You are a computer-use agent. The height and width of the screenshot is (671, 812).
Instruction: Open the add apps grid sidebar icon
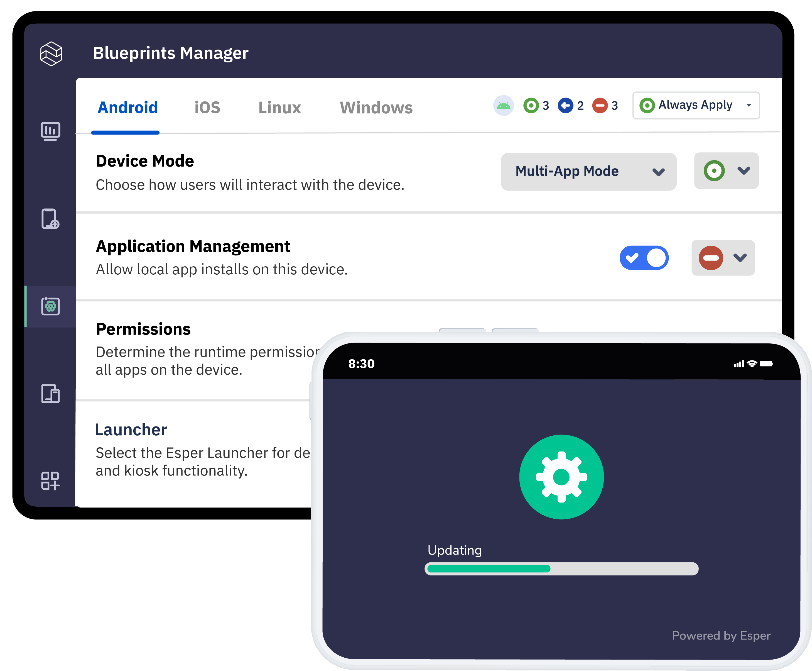tap(50, 481)
